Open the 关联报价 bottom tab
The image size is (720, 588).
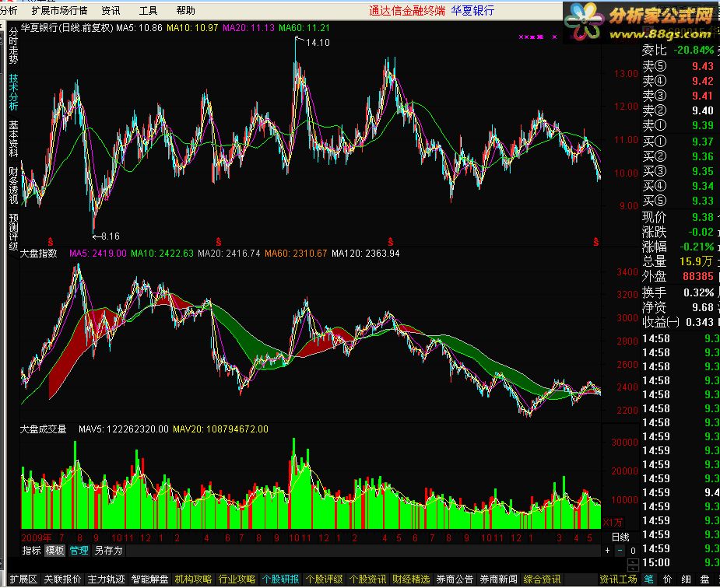pyautogui.click(x=62, y=579)
